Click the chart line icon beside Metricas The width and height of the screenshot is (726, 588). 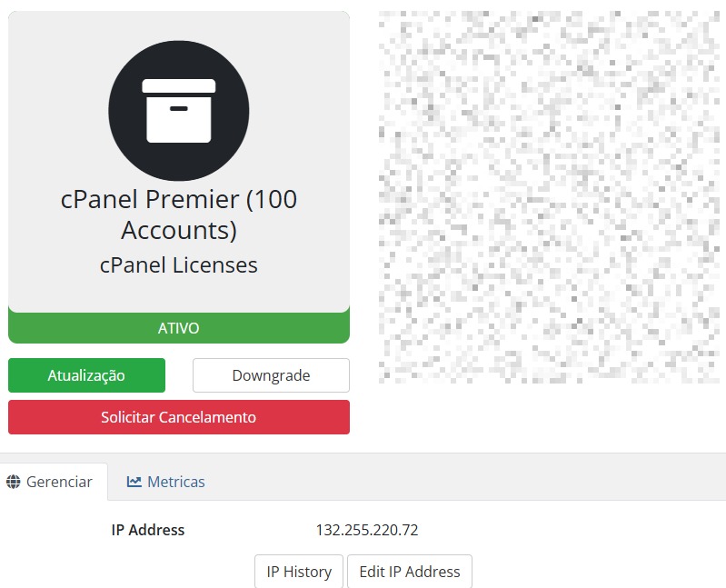(x=134, y=482)
